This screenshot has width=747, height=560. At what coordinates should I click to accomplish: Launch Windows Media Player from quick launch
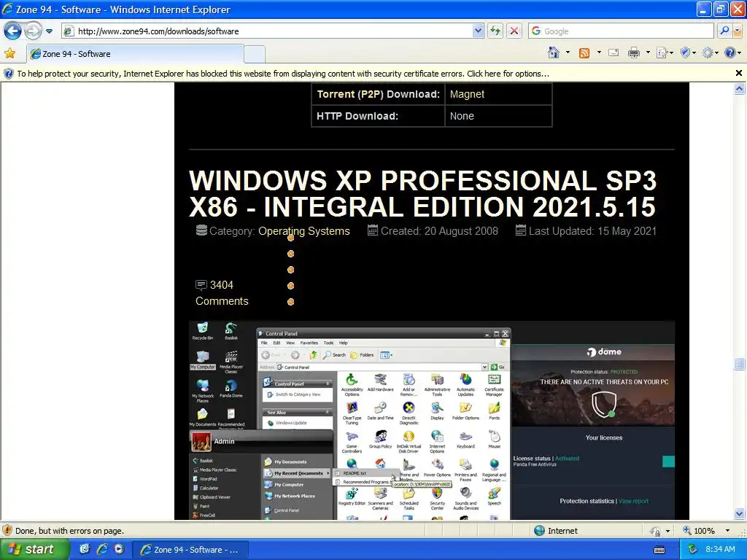point(119,550)
